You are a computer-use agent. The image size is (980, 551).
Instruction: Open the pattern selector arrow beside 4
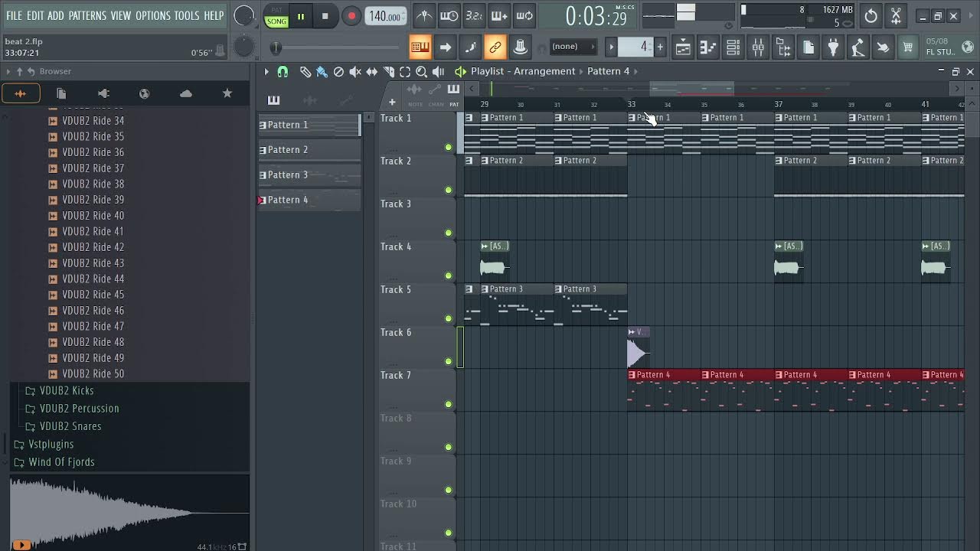pyautogui.click(x=612, y=47)
